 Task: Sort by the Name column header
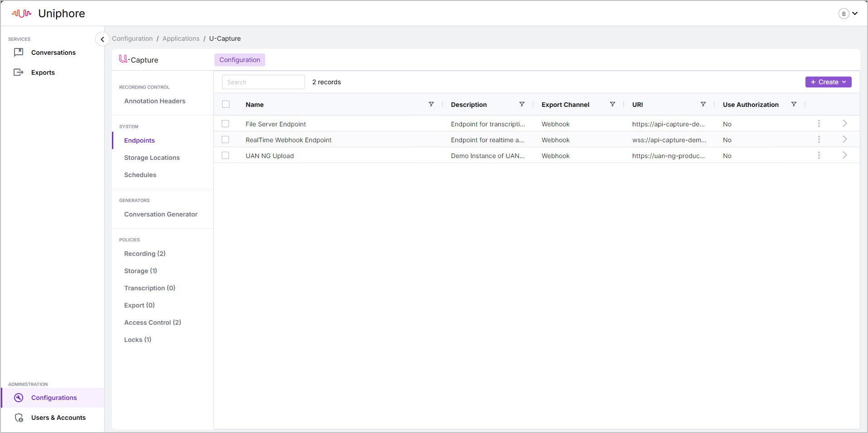pyautogui.click(x=255, y=105)
